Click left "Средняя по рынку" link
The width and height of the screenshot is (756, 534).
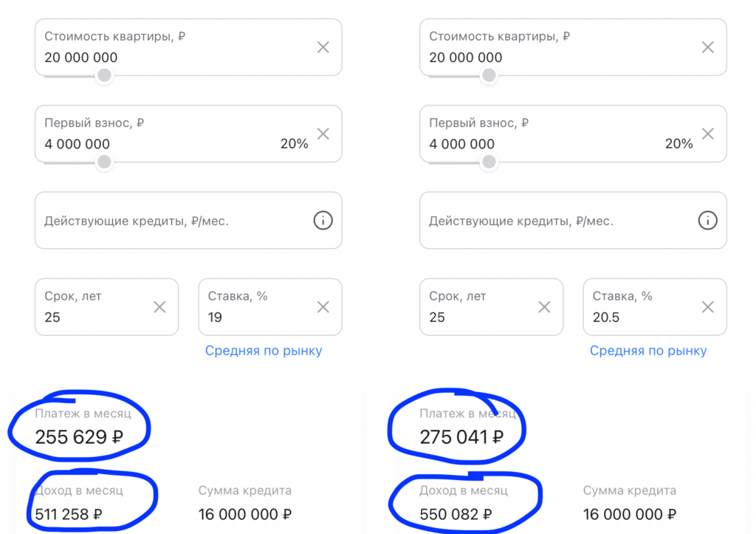[x=264, y=351]
